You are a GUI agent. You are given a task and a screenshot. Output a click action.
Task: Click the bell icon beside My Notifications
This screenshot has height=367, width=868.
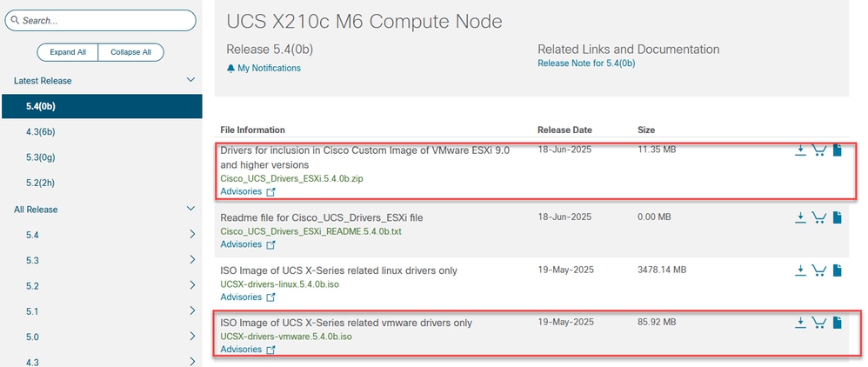[230, 68]
